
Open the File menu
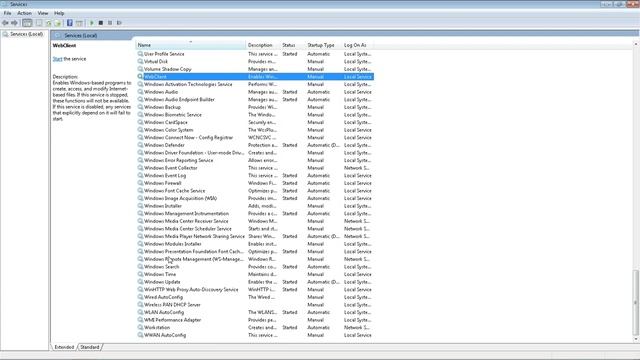[x=7, y=13]
